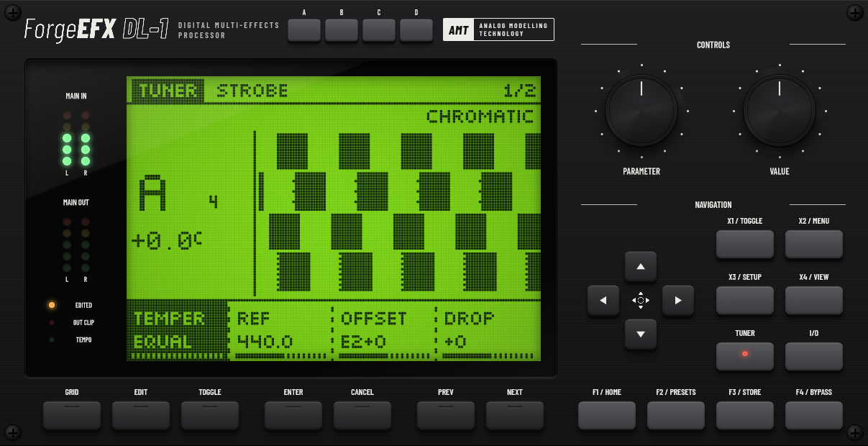Select the TUNER tab on the LCD
The width and height of the screenshot is (868, 446).
(168, 91)
